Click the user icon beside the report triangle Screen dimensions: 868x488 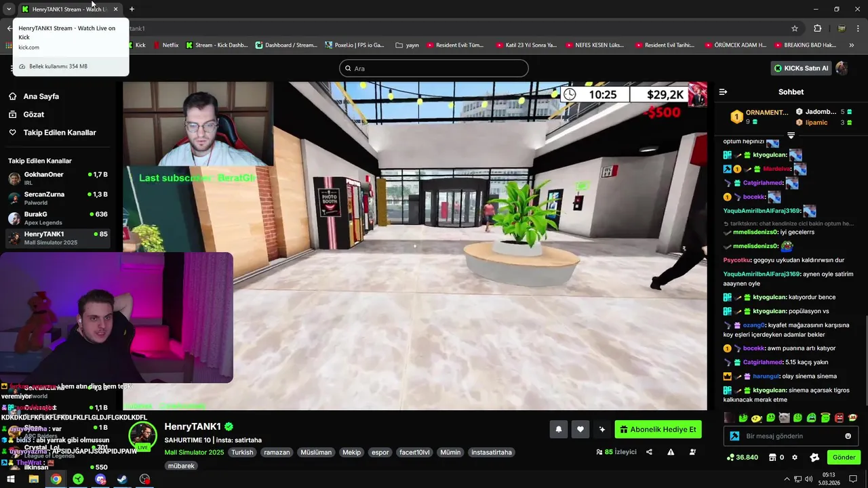pyautogui.click(x=692, y=452)
